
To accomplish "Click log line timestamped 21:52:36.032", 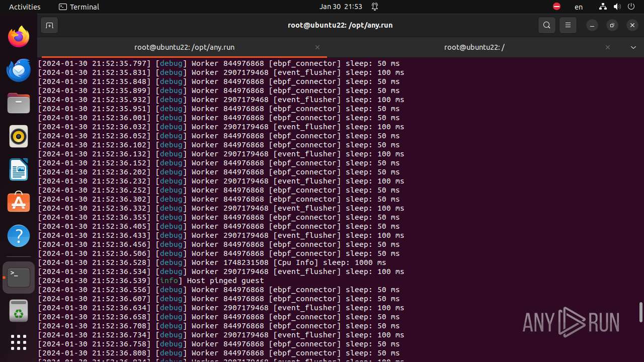I will click(221, 127).
